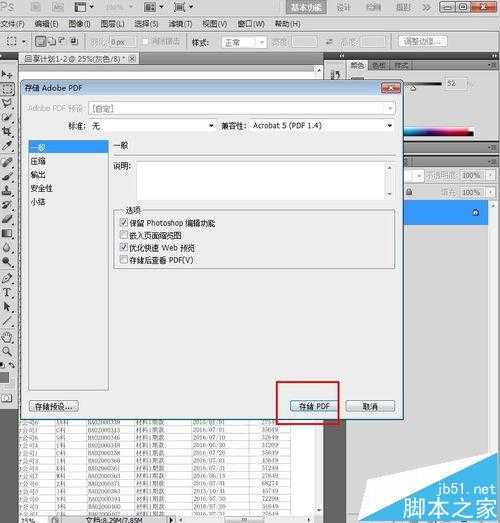Open the layer fill 100% dropdown

491,192
